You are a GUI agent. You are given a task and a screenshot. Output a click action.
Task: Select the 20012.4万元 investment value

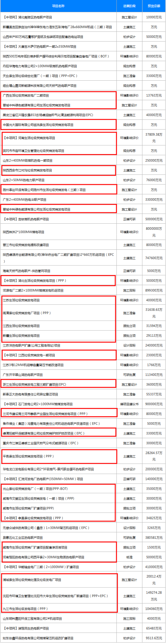pos(154,580)
